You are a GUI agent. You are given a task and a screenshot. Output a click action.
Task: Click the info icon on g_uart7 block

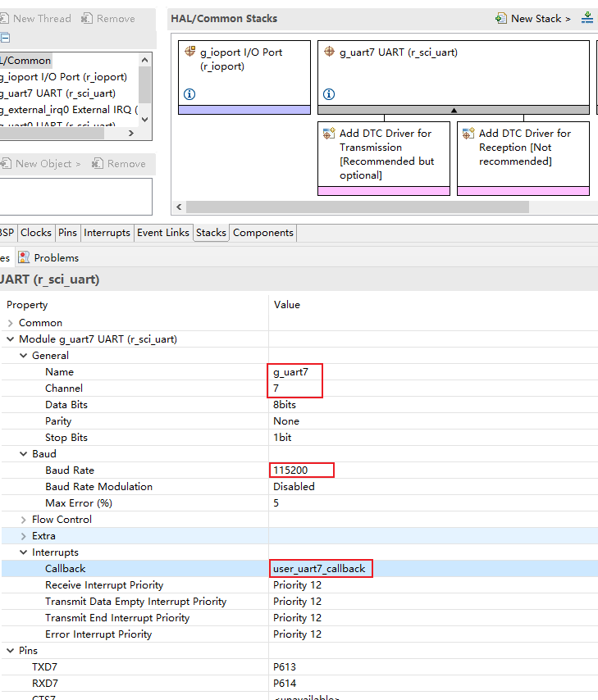[329, 94]
